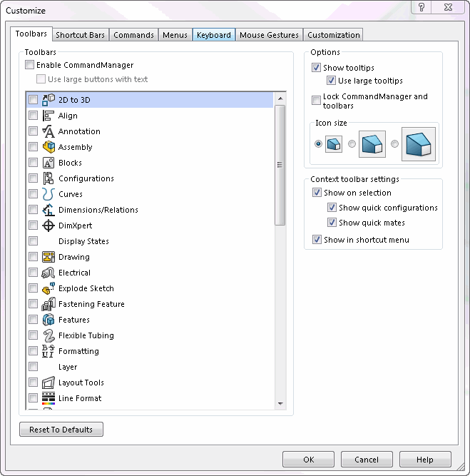Viewport: 470px width, 476px height.
Task: Close the Customize dialog
Action: point(448,7)
